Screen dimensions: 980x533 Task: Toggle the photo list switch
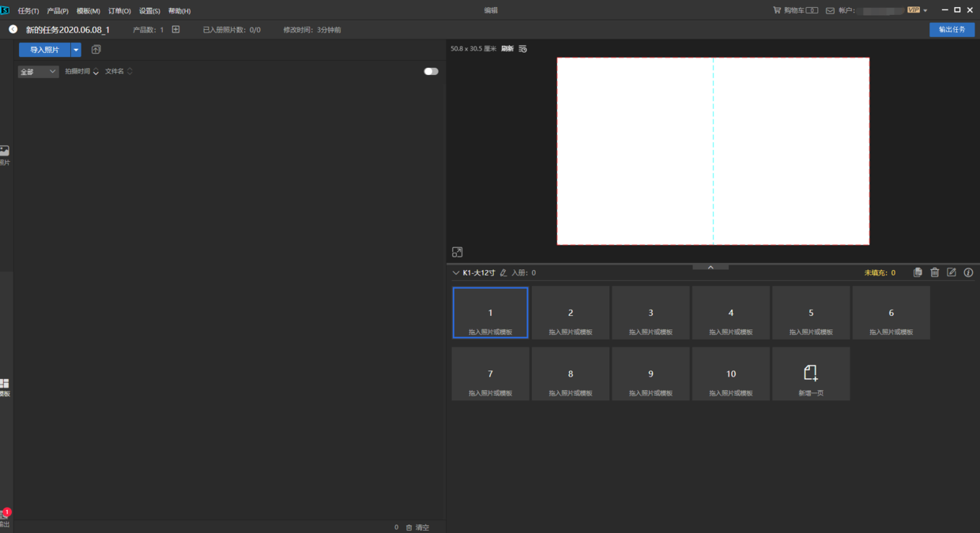[x=431, y=71]
